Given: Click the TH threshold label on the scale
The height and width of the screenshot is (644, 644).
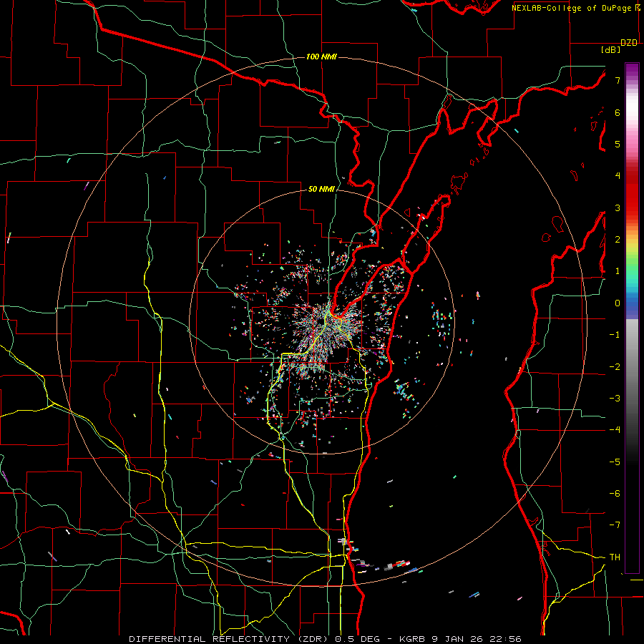Looking at the screenshot, I should [615, 557].
